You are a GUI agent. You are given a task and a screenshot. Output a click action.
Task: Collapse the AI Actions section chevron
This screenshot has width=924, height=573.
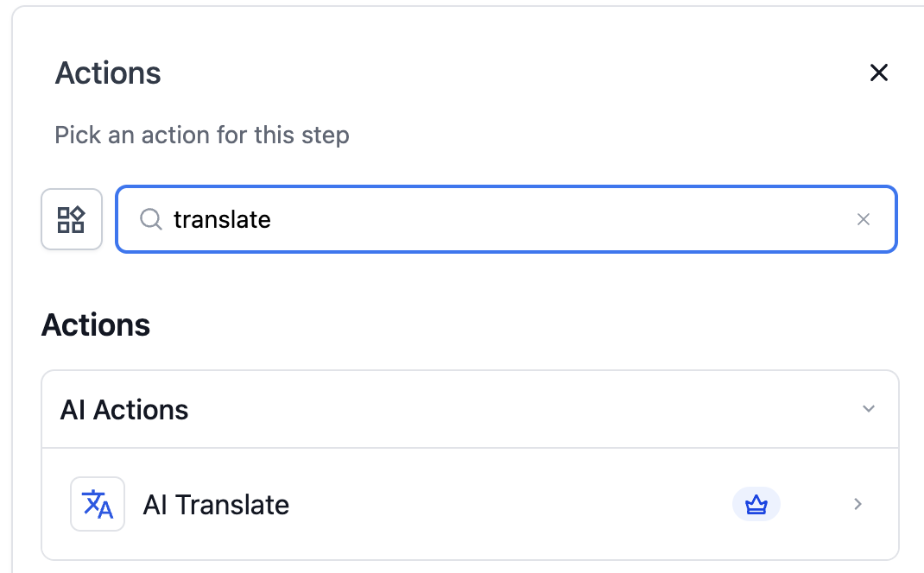(x=869, y=409)
